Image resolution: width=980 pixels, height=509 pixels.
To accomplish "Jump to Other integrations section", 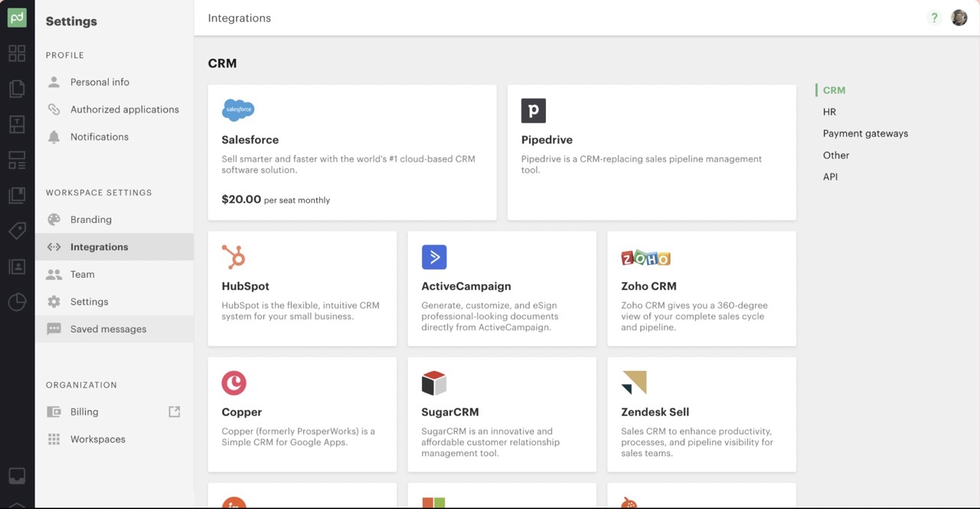I will click(x=836, y=155).
